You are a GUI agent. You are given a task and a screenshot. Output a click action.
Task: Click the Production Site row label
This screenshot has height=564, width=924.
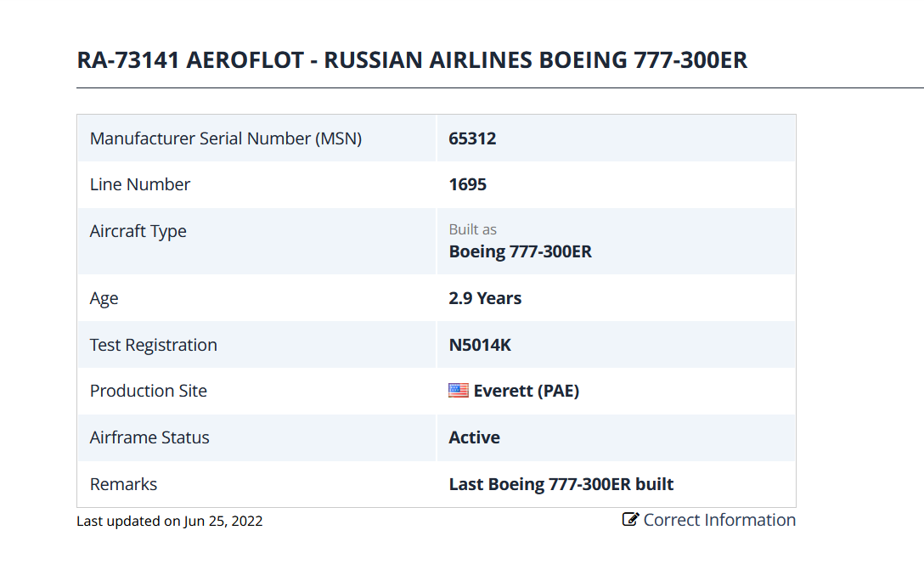click(x=148, y=391)
